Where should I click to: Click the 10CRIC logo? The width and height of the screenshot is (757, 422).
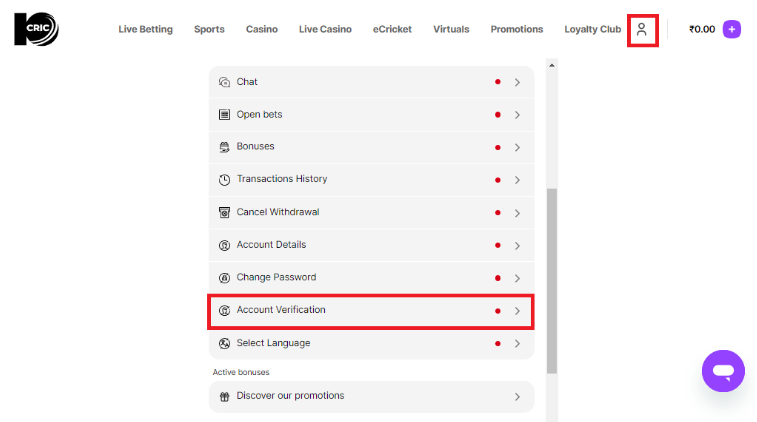[x=36, y=29]
